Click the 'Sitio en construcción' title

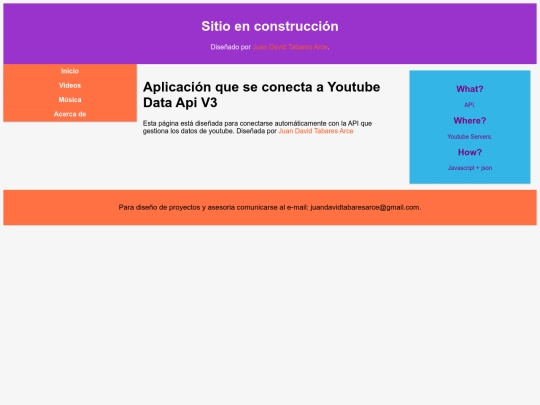[x=270, y=27]
